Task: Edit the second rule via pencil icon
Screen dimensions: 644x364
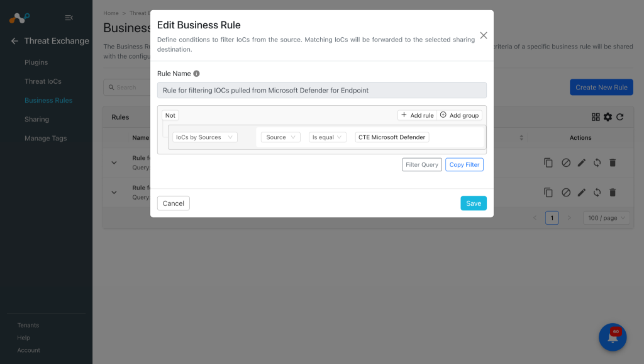Action: click(x=581, y=193)
